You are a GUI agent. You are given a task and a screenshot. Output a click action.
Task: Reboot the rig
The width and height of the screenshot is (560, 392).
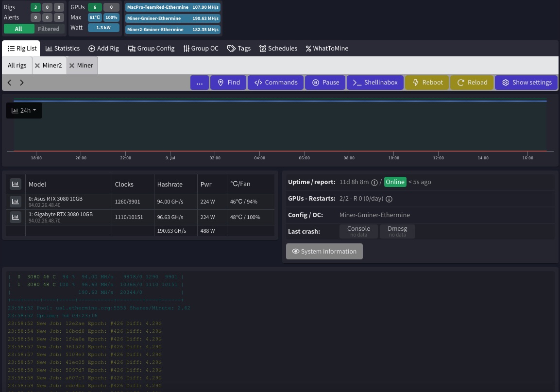click(x=427, y=82)
